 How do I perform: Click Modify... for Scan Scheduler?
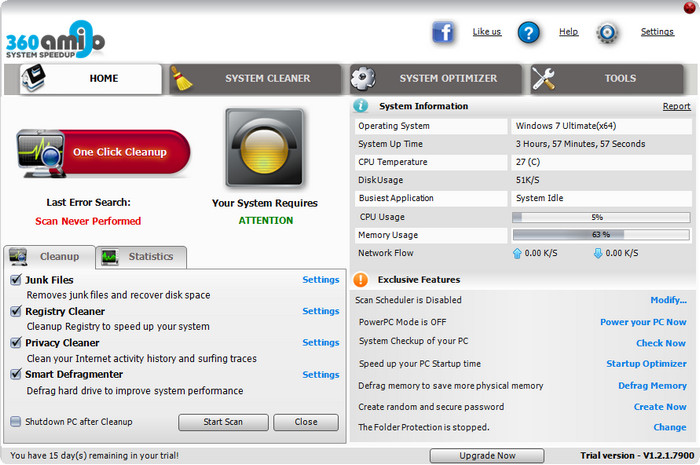point(668,300)
